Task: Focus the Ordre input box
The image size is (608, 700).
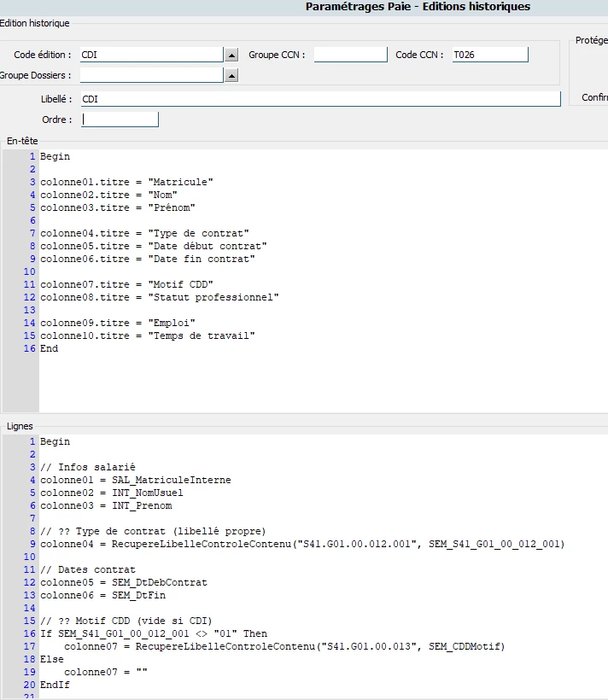Action: click(120, 120)
